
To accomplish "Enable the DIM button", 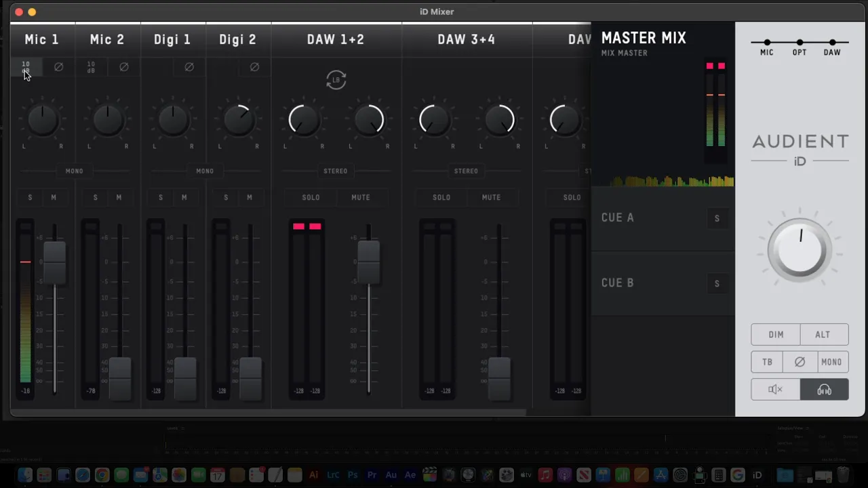I will pyautogui.click(x=776, y=335).
